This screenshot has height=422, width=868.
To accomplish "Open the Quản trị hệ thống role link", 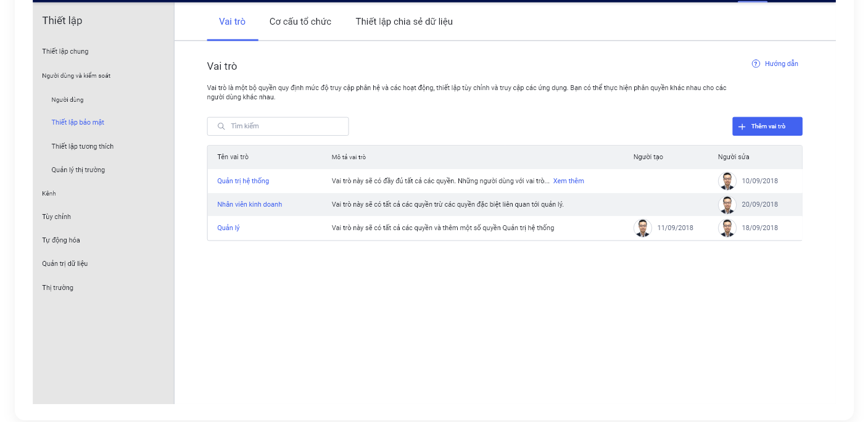I will point(243,181).
